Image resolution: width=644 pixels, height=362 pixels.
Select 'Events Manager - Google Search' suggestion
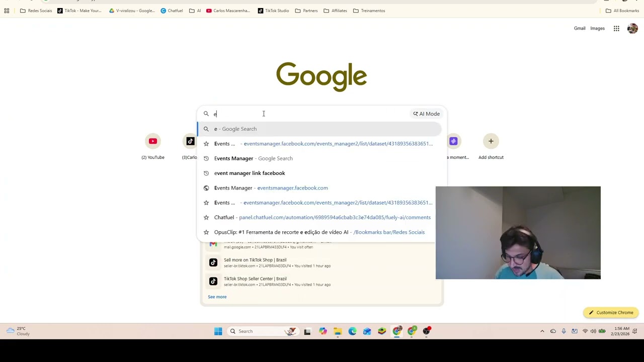pos(319,158)
